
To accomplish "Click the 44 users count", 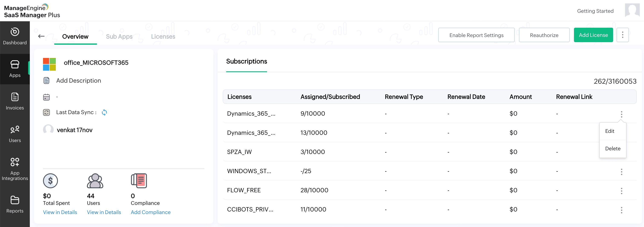I will click(91, 196).
